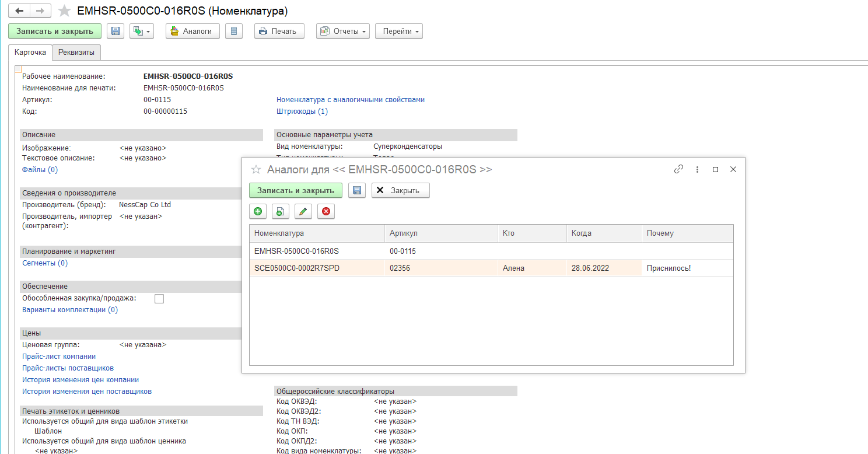Open the Перейти dropdown menu
This screenshot has height=454, width=868.
(399, 31)
